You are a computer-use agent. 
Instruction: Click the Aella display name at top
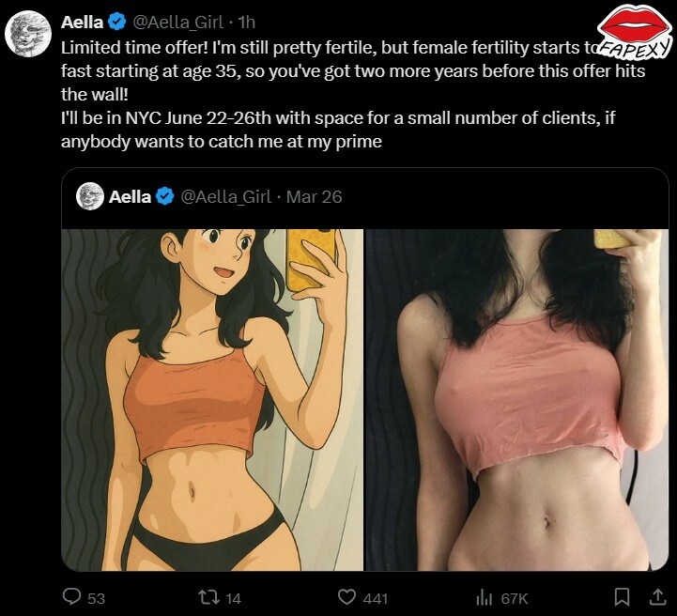(82, 22)
